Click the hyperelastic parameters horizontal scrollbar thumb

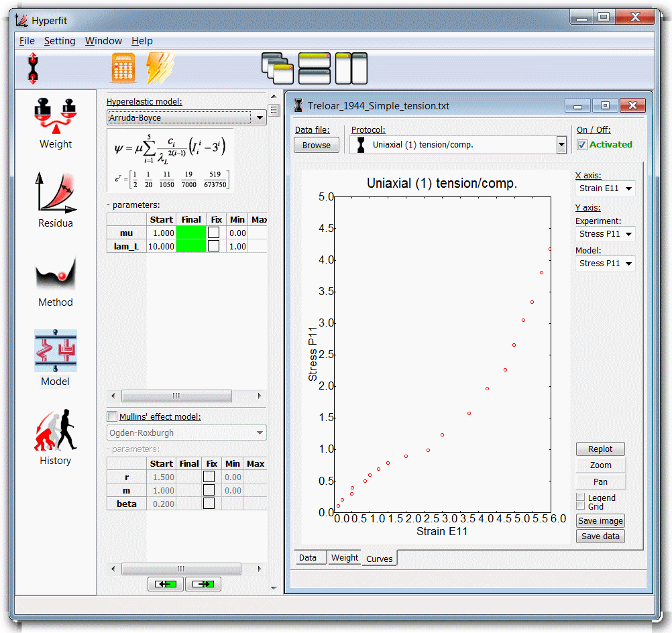(176, 396)
